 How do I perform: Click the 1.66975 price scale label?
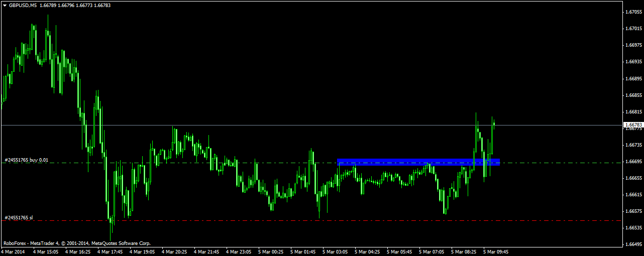[633, 45]
